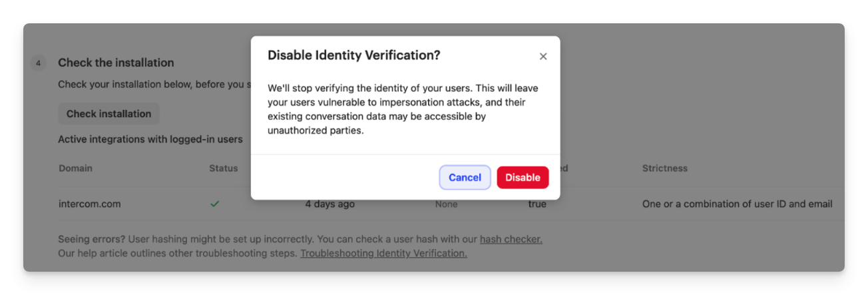Image resolution: width=868 pixels, height=295 pixels.
Task: Click the Domain column header
Action: [75, 168]
